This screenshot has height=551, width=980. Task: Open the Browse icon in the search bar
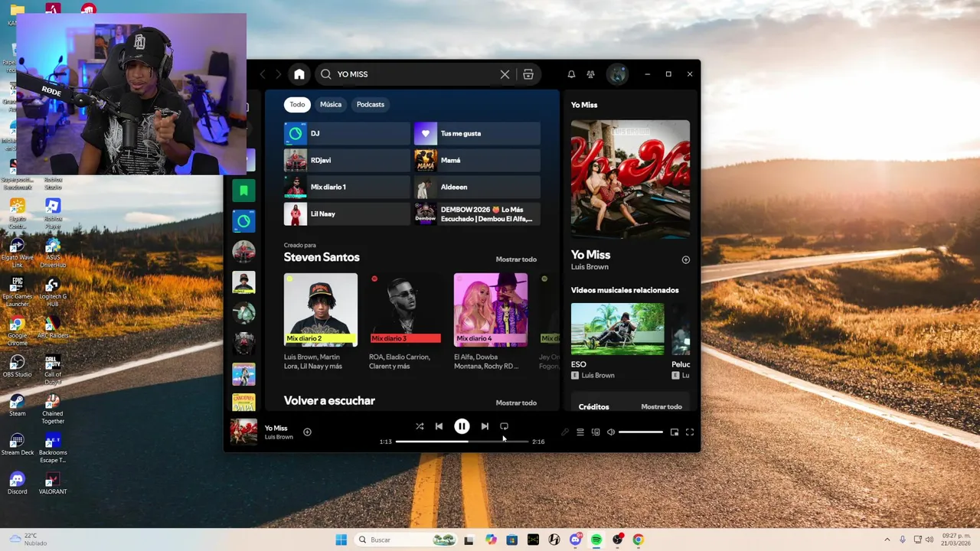point(528,74)
